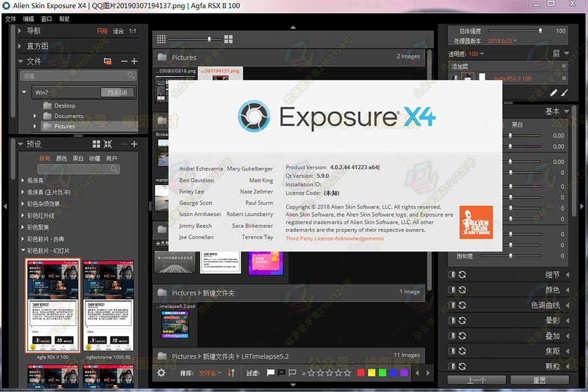Click the 添加层 button

tap(460, 67)
